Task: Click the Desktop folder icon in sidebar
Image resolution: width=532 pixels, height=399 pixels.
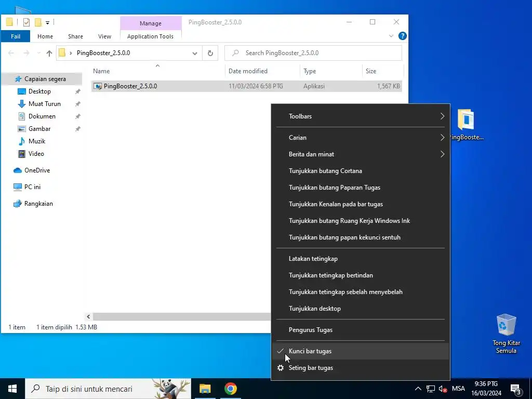Action: point(22,91)
